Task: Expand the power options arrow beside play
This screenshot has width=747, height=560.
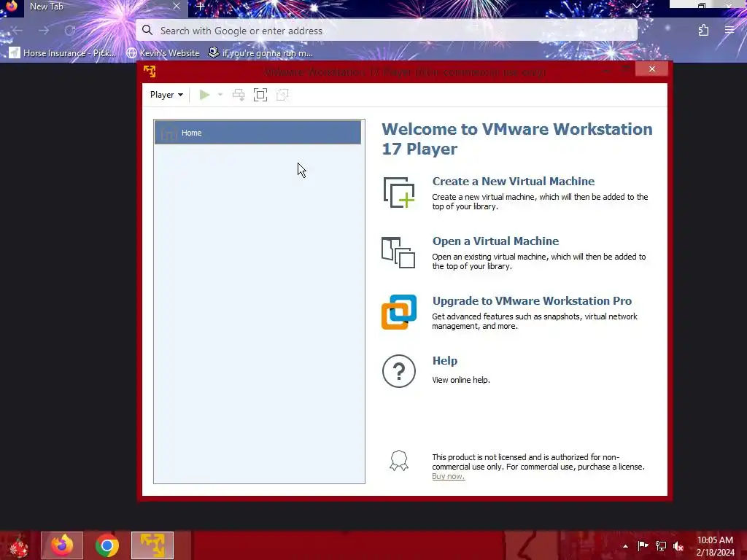Action: point(220,95)
